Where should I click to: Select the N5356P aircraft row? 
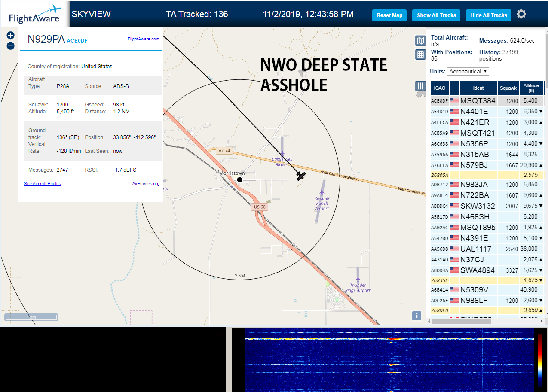(x=487, y=144)
